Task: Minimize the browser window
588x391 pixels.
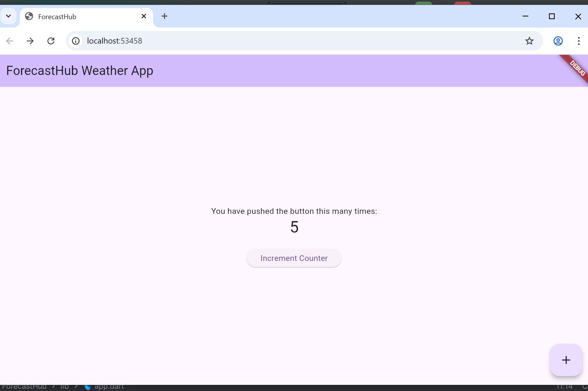Action: click(x=525, y=16)
